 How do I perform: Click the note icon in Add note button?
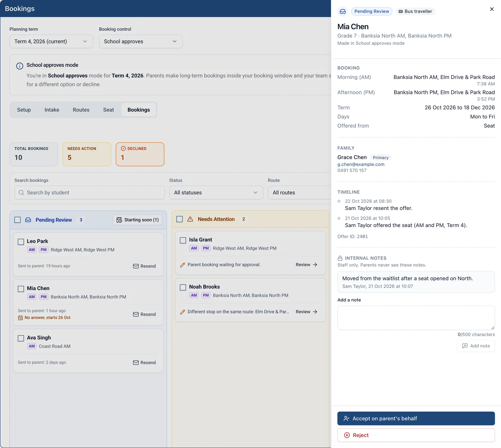point(465,346)
